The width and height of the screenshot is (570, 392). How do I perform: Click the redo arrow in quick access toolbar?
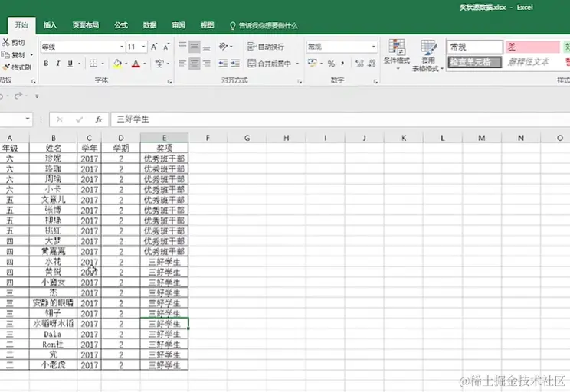pos(18,96)
